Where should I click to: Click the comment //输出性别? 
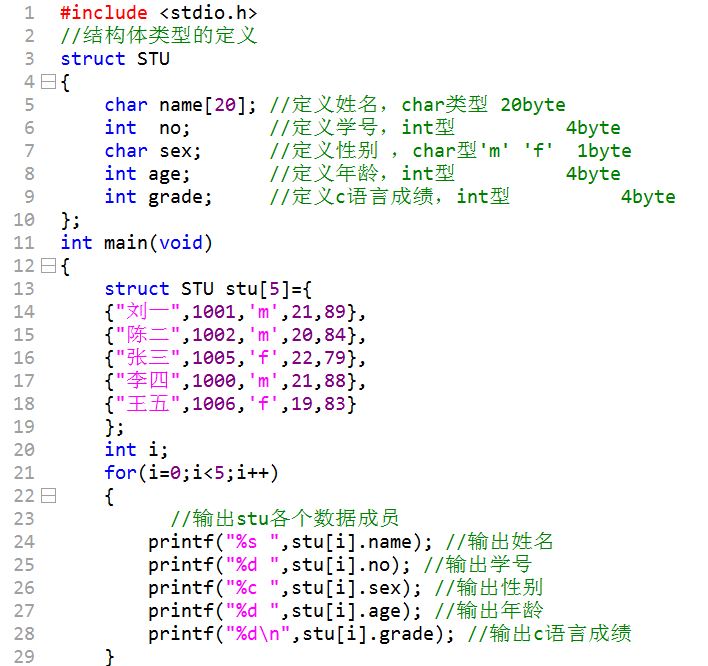489,587
